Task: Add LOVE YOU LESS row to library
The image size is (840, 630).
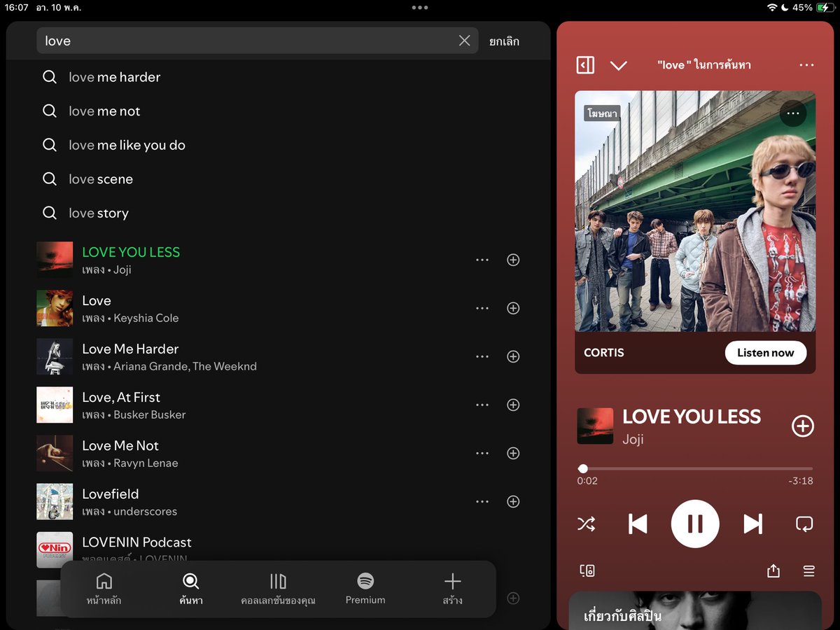Action: pyautogui.click(x=513, y=260)
